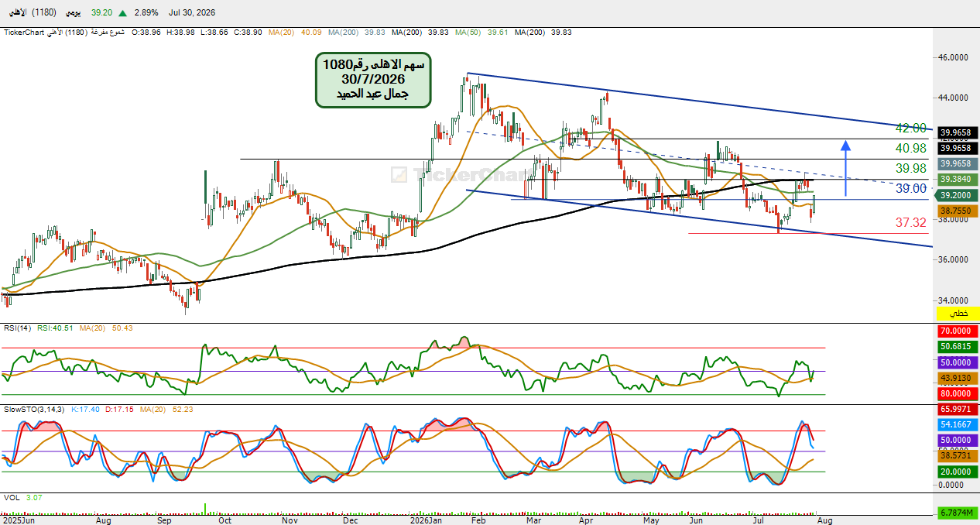
Task: Click the 2026Jan time axis label
Action: (x=424, y=521)
